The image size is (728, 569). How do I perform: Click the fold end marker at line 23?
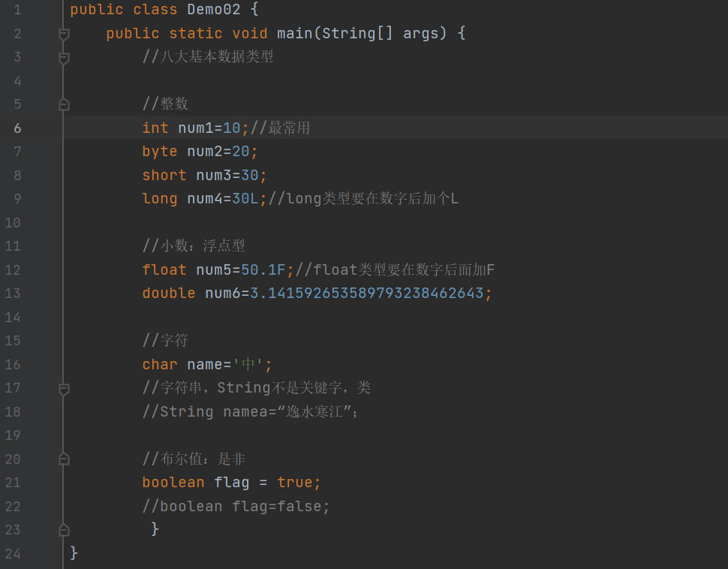[x=64, y=529]
